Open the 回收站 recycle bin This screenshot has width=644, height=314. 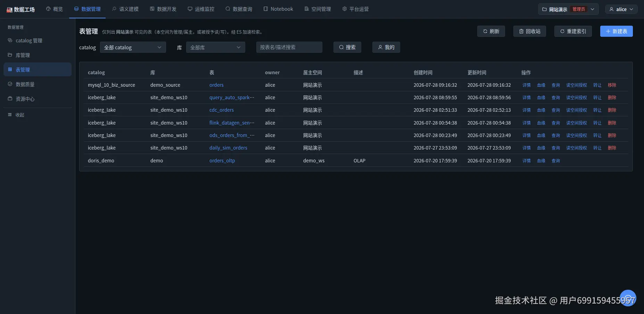pyautogui.click(x=530, y=31)
